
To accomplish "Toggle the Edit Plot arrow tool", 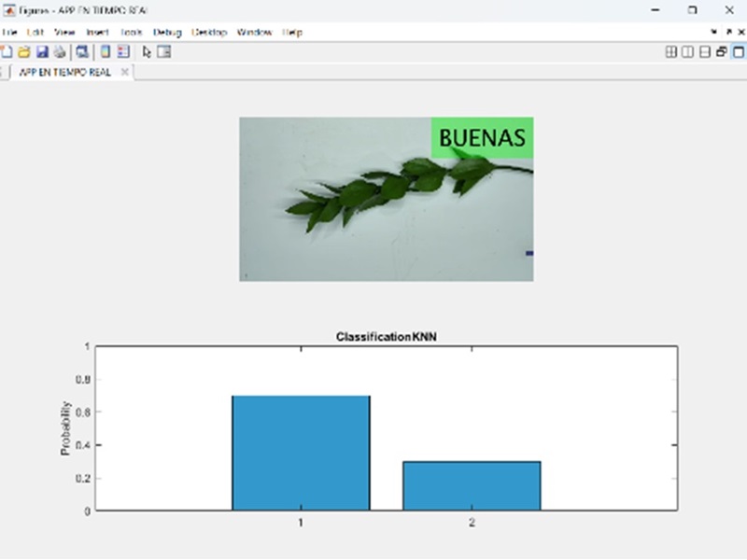I will click(147, 52).
